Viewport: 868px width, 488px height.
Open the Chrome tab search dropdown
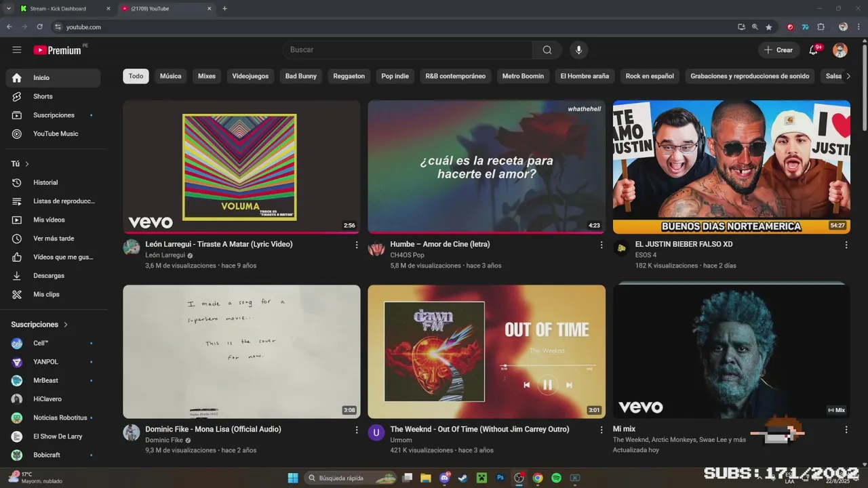pos(9,9)
